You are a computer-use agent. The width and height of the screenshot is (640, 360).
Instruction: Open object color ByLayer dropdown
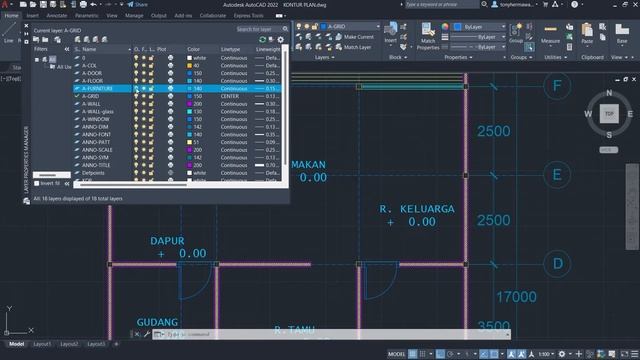[x=480, y=27]
